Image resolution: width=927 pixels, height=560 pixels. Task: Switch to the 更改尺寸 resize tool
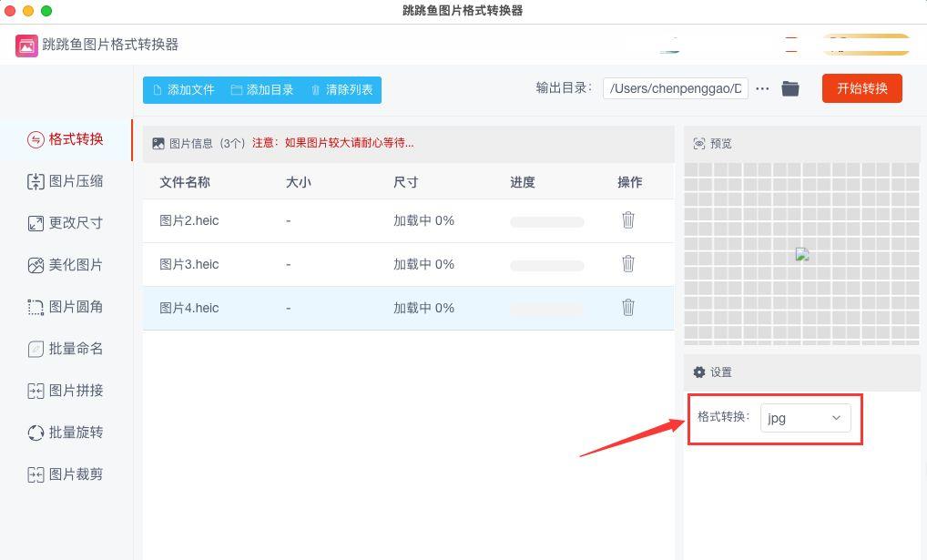(65, 223)
